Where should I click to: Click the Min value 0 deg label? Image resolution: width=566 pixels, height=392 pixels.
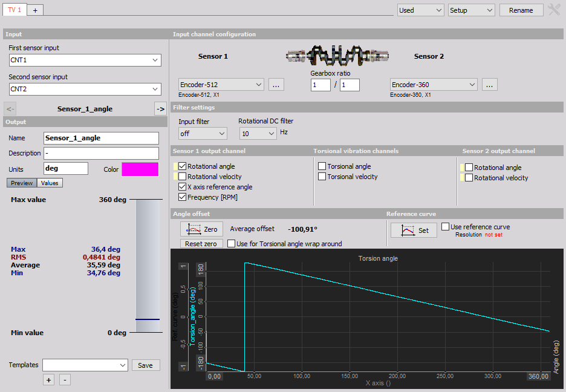(68, 333)
